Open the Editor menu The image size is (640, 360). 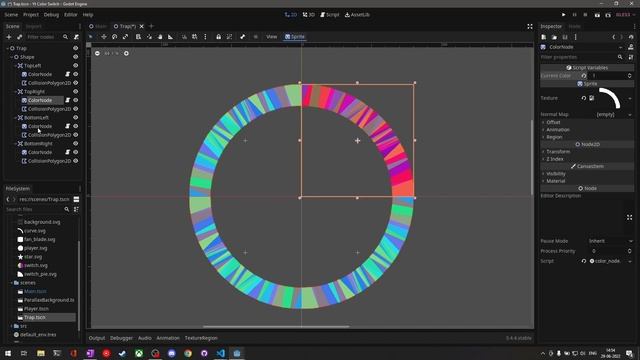tap(71, 15)
